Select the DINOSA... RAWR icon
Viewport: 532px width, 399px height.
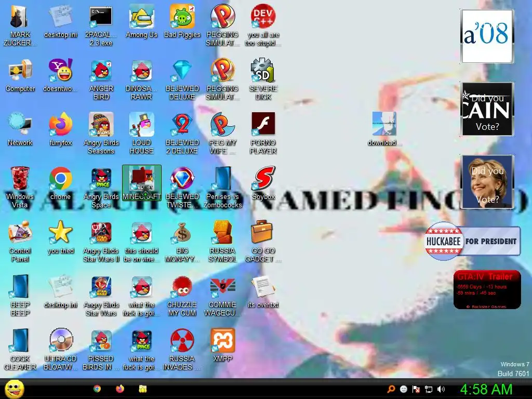pos(141,79)
